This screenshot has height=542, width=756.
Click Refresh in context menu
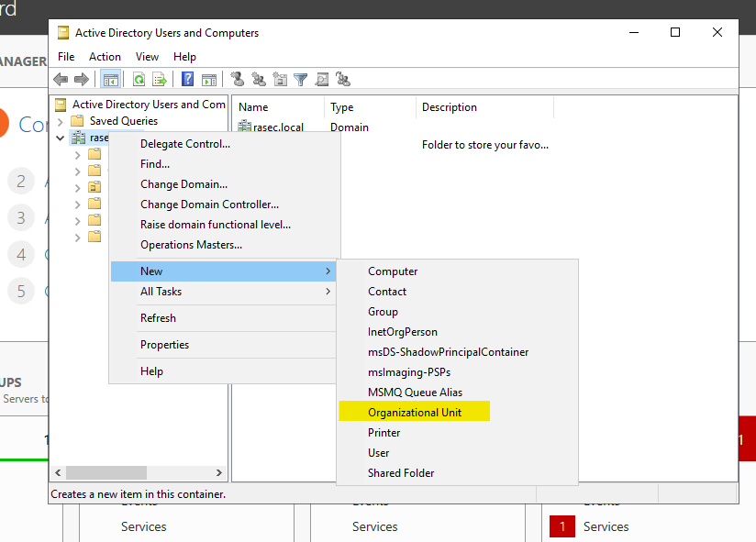click(223, 318)
